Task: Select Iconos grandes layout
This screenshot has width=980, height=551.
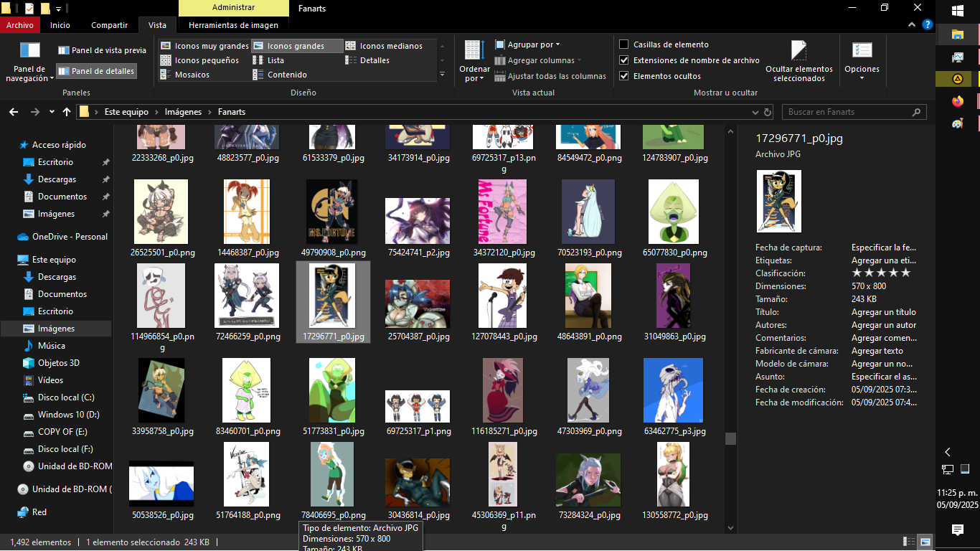Action: [296, 46]
